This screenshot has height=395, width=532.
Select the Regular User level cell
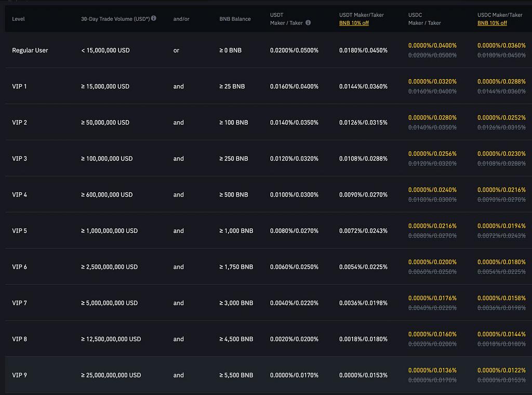(x=30, y=50)
